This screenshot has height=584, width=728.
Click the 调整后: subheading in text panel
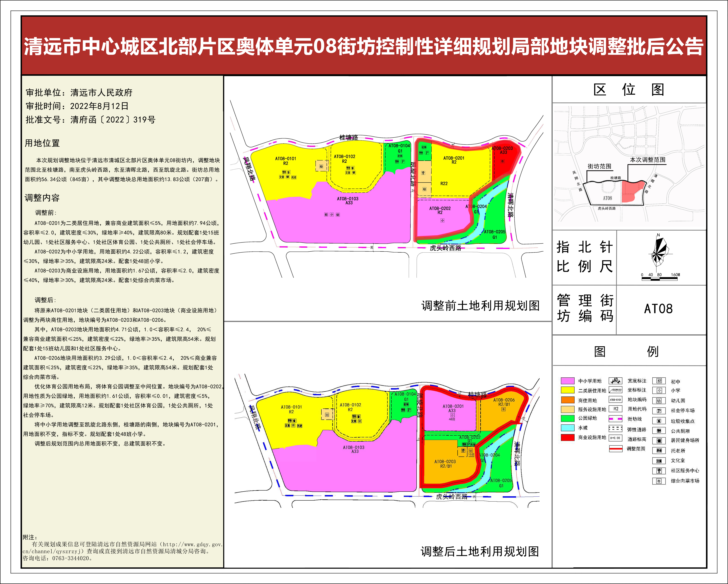[x=46, y=300]
